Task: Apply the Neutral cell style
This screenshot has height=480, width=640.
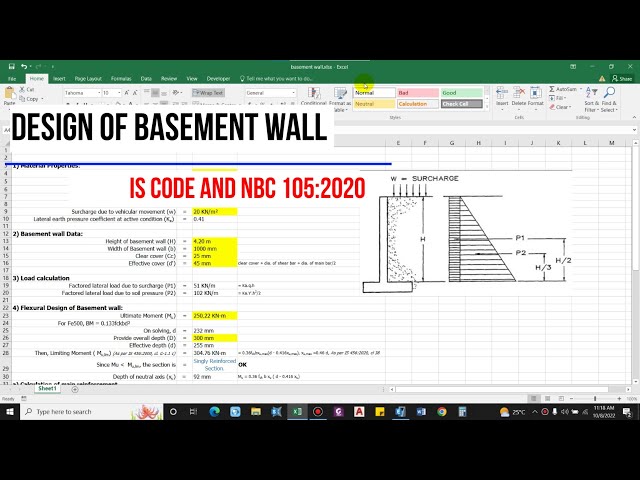Action: 374,104
